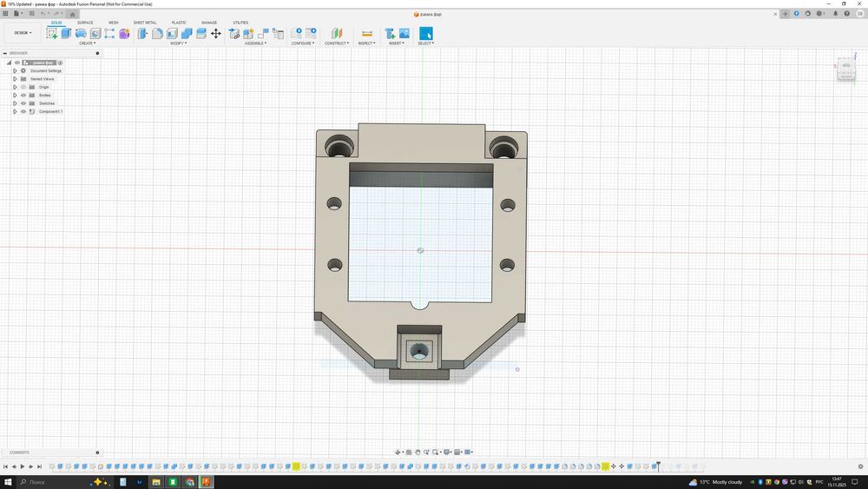
Task: Open the CONSTRUCT dropdown menu
Action: (336, 43)
